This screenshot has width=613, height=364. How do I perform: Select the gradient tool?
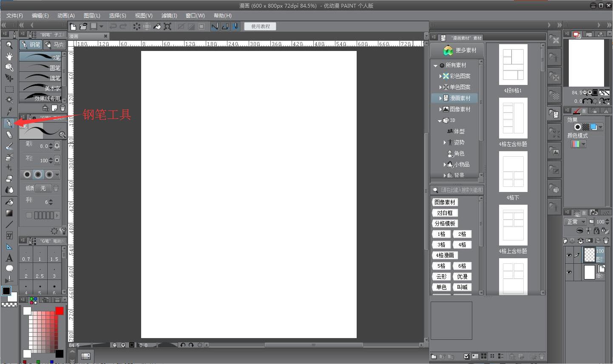(x=9, y=213)
